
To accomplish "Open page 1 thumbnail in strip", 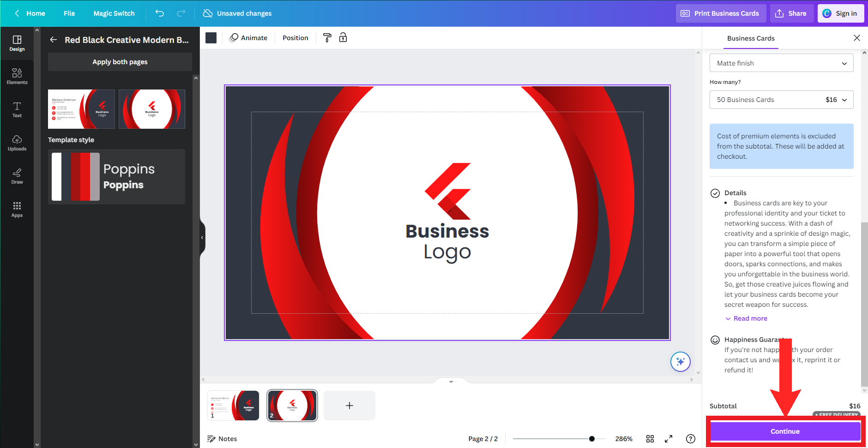I will click(233, 406).
